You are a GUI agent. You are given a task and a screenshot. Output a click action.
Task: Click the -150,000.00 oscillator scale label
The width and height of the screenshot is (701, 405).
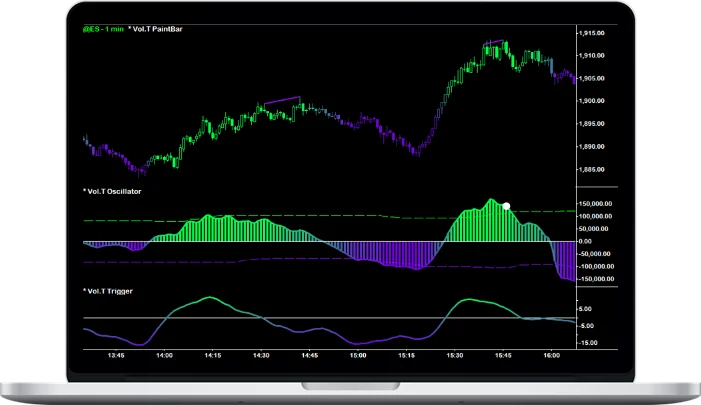click(597, 281)
